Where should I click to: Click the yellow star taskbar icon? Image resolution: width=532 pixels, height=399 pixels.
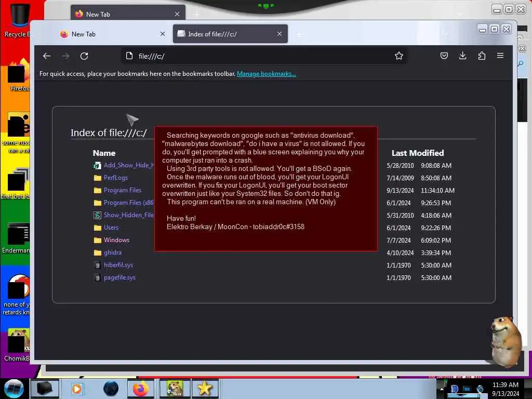pos(205,389)
